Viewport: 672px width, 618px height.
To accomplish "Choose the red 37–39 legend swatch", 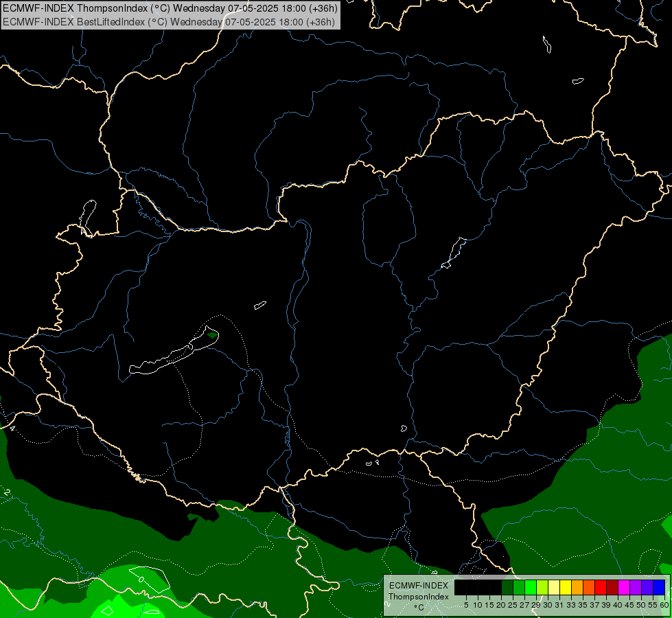I will point(601,587).
